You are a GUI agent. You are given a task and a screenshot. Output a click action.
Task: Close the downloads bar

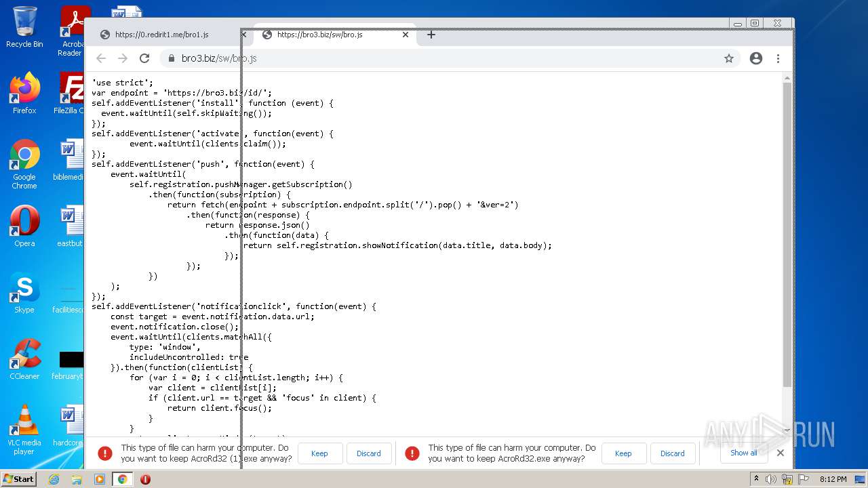780,453
